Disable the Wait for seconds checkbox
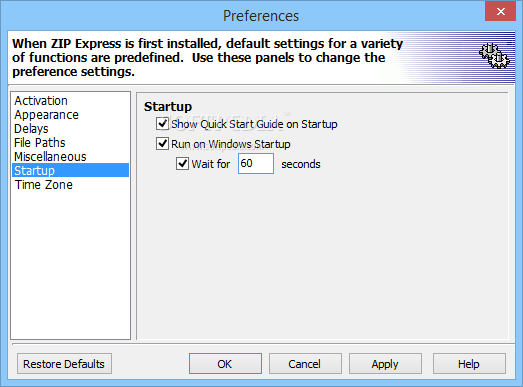Viewport: 523px width, 387px height. click(x=182, y=164)
